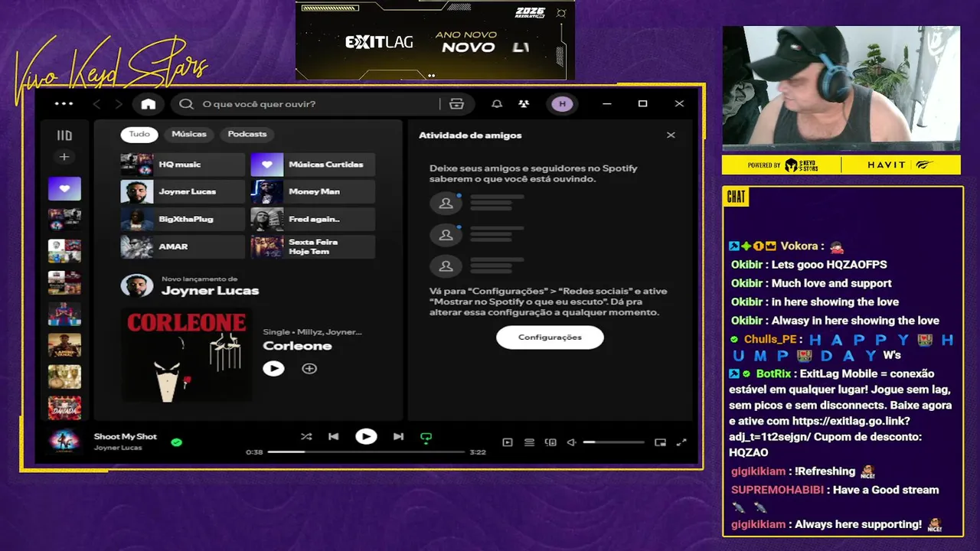
Task: Go back with the left arrow
Action: click(96, 104)
